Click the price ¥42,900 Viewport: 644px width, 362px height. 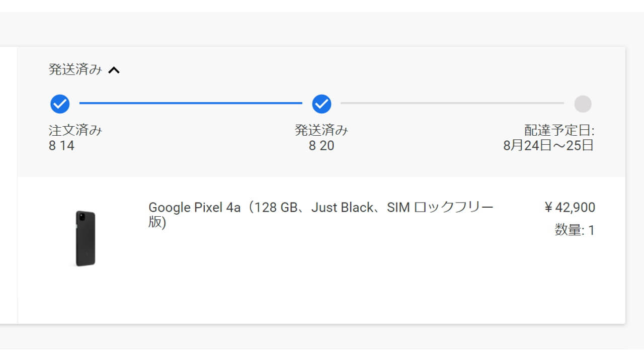[x=570, y=207]
